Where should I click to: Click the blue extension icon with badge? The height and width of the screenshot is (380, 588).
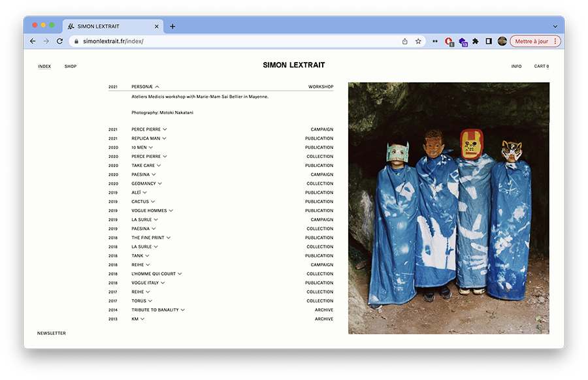tap(463, 42)
